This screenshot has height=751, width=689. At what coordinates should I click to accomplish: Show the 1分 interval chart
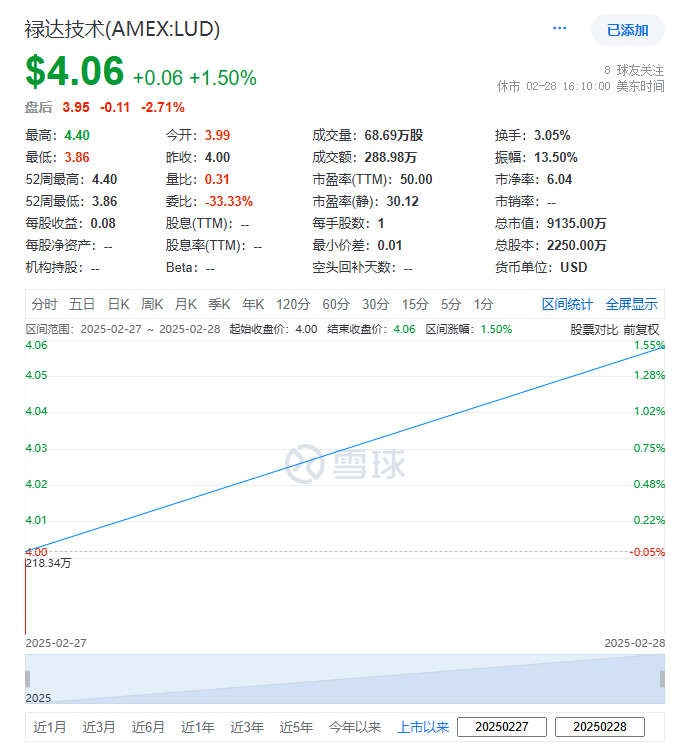tap(483, 304)
